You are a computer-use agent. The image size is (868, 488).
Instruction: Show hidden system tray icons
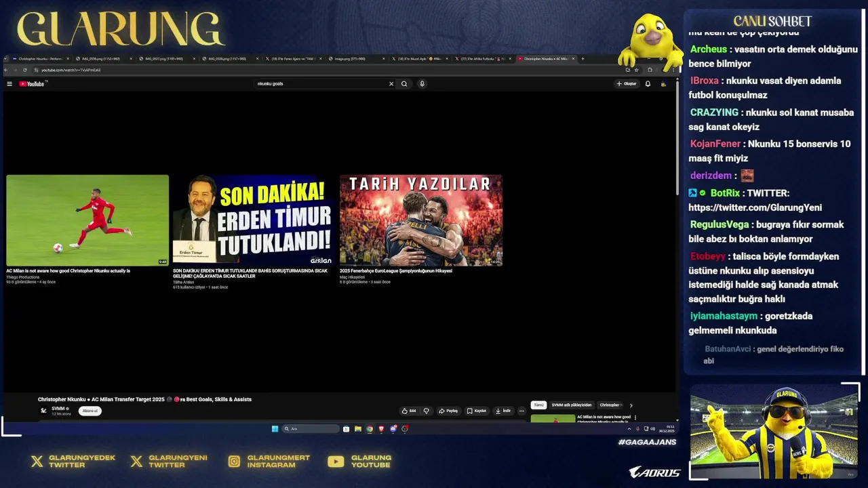(x=629, y=429)
